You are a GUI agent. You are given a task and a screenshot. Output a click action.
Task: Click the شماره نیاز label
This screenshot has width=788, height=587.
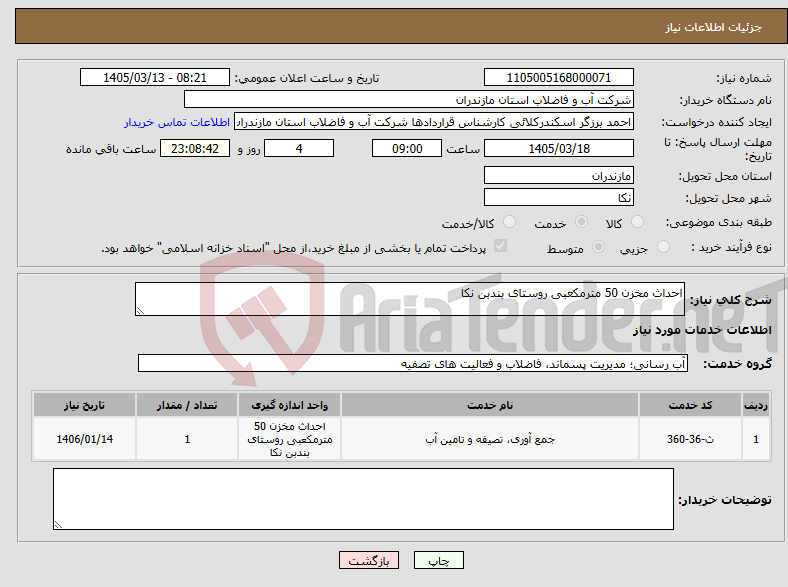point(744,78)
